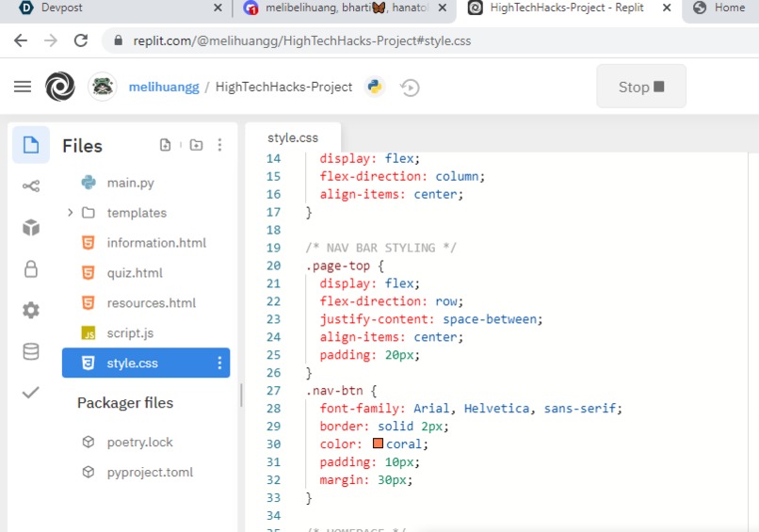Click the .nav-btn selector in code
The height and width of the screenshot is (532, 759).
(x=334, y=391)
